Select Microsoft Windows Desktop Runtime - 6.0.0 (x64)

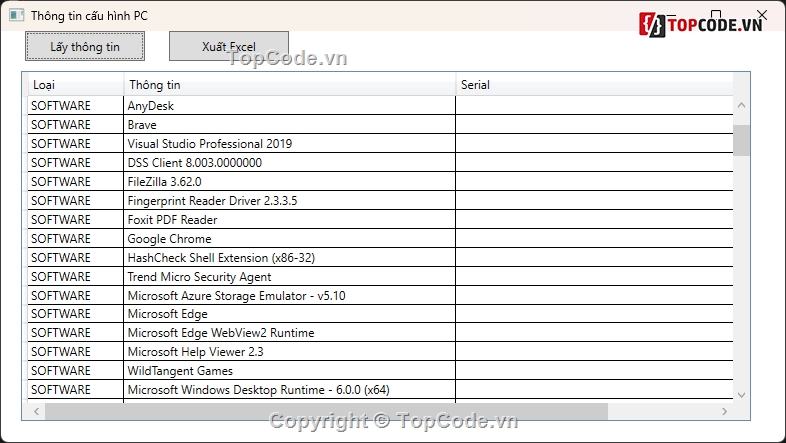(290, 390)
